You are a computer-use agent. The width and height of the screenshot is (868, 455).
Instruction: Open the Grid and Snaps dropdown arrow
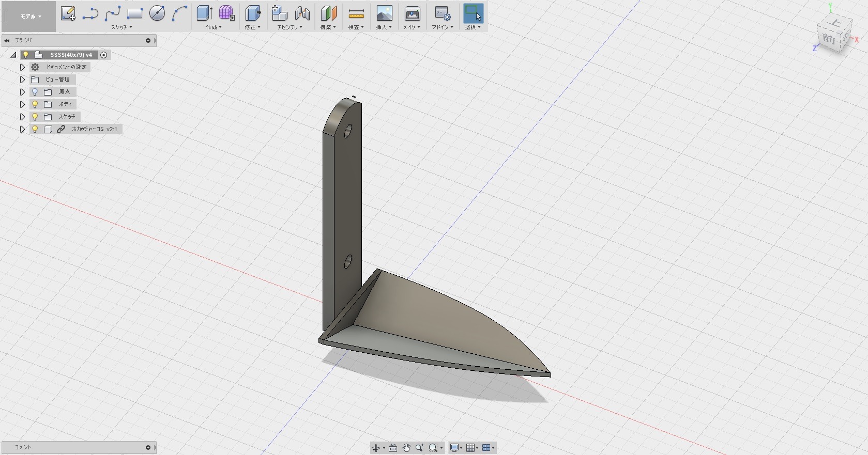(477, 448)
